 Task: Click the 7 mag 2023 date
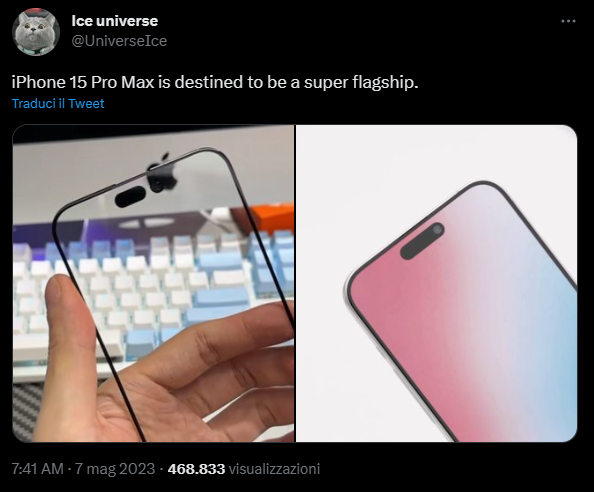point(115,469)
